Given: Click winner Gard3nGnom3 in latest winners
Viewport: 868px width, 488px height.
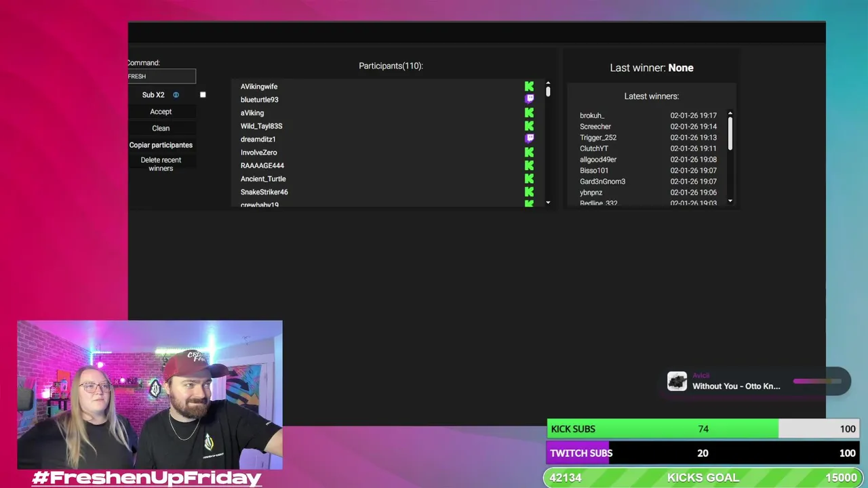Looking at the screenshot, I should click(602, 182).
